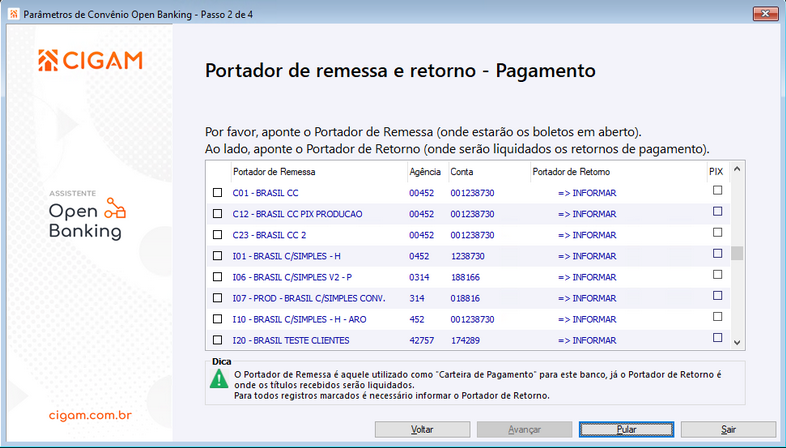786x448 pixels.
Task: Click the scroll down arrow of the list
Action: [x=737, y=342]
